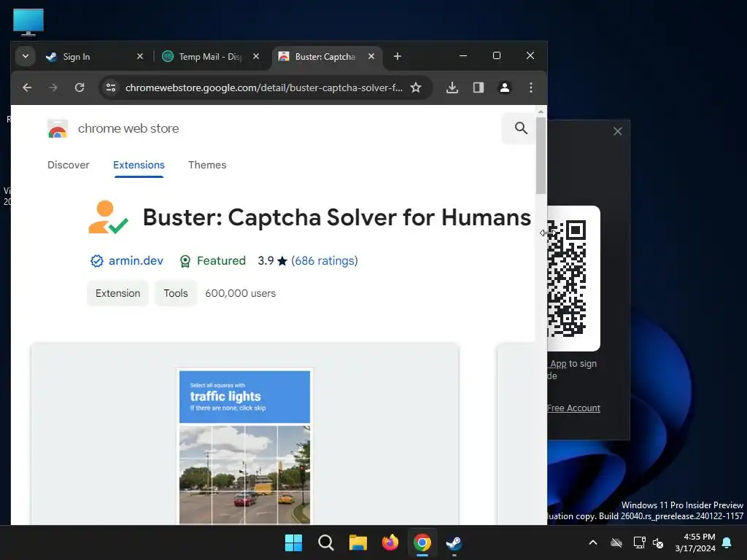View site information icon in address bar
This screenshot has width=747, height=560.
click(111, 87)
